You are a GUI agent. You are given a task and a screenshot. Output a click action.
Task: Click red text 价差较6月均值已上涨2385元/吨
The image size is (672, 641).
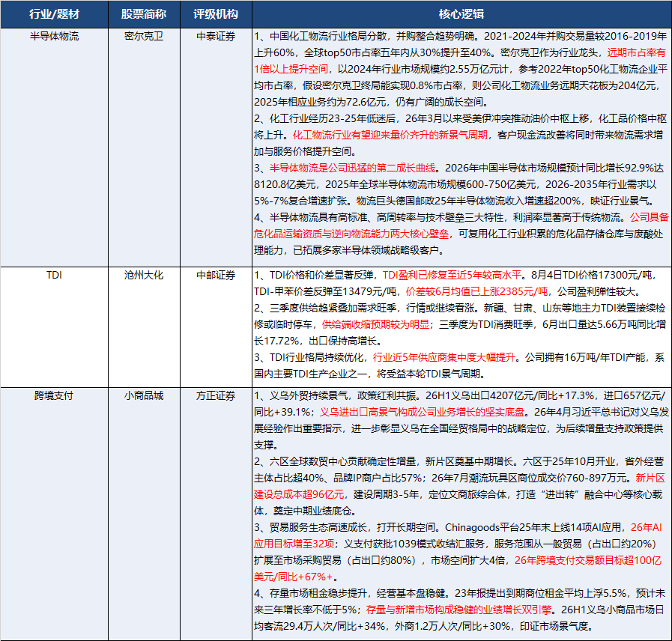point(476,292)
